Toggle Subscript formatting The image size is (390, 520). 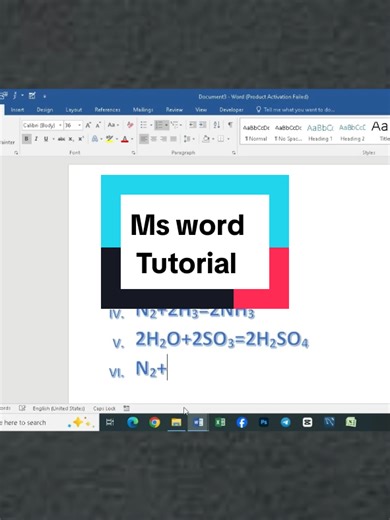coord(71,139)
